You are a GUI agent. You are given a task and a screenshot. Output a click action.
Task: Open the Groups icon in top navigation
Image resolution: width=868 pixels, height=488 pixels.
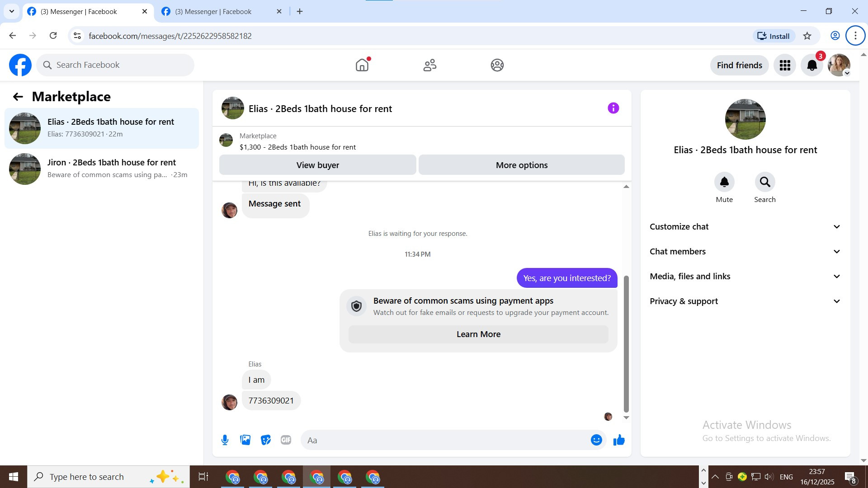pyautogui.click(x=497, y=65)
